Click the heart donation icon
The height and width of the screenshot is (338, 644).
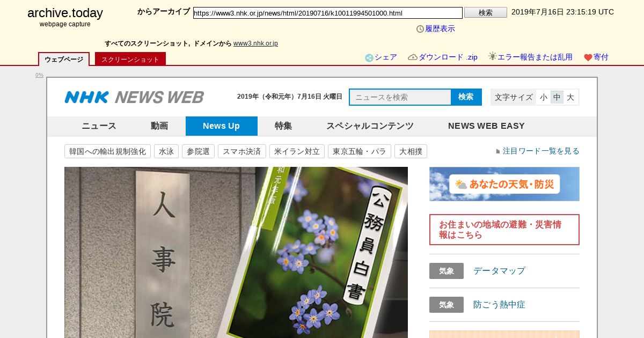pos(588,57)
